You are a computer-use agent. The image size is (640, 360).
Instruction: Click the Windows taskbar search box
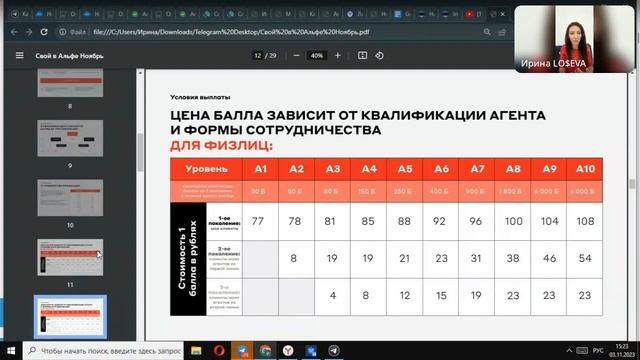(x=102, y=351)
